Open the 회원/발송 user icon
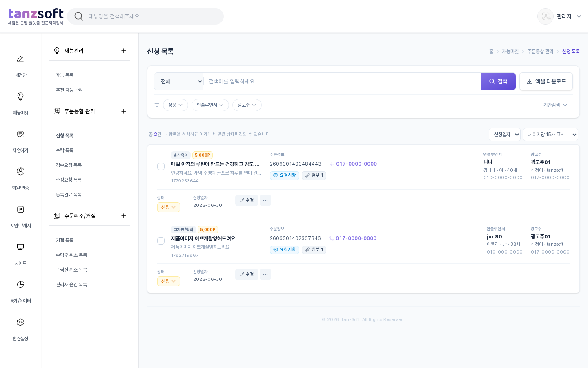This screenshot has width=588, height=368. [20, 171]
